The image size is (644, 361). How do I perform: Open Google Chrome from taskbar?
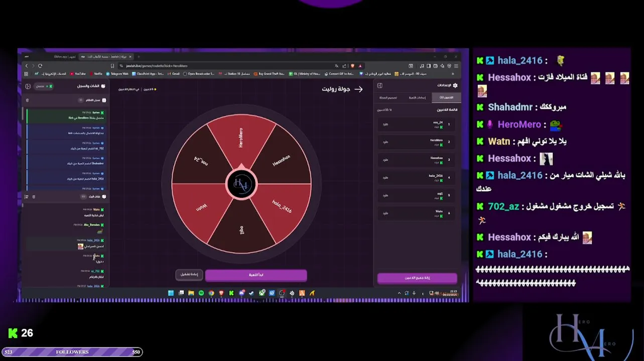click(211, 293)
